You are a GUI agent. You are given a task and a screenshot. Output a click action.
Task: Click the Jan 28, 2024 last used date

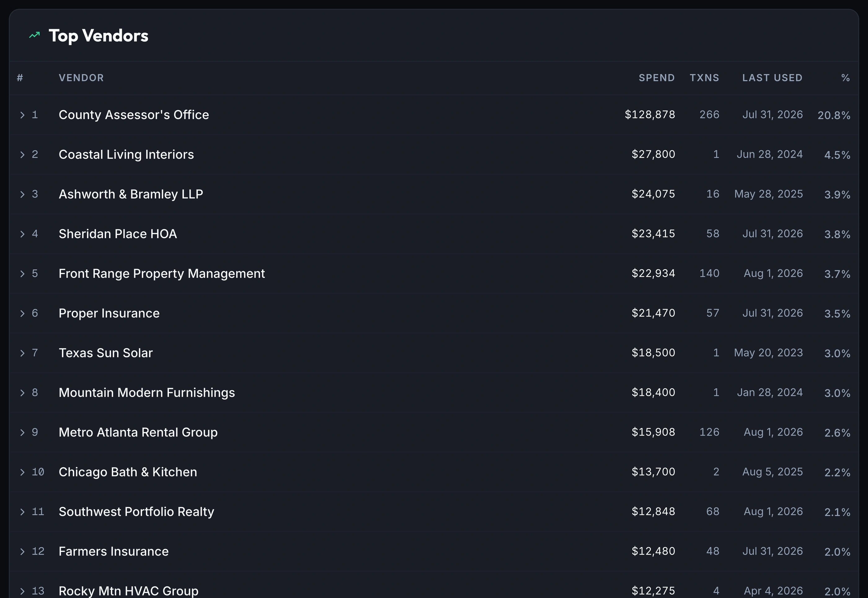(770, 393)
